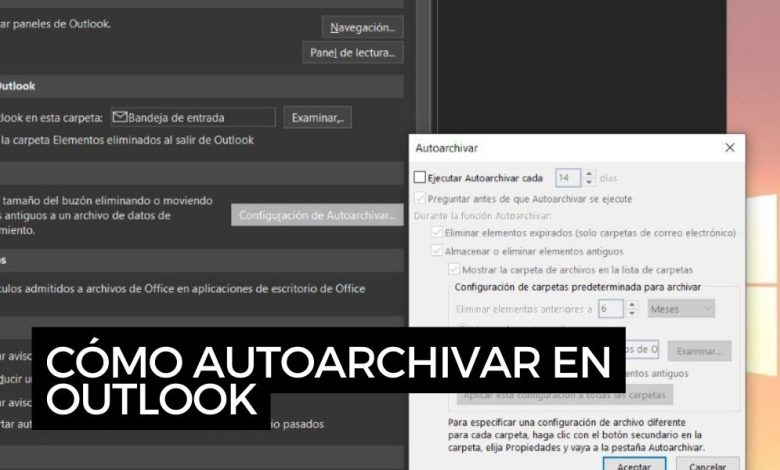Click the Examinar button beside Bandeja de entrada
780x470 pixels.
click(x=317, y=118)
